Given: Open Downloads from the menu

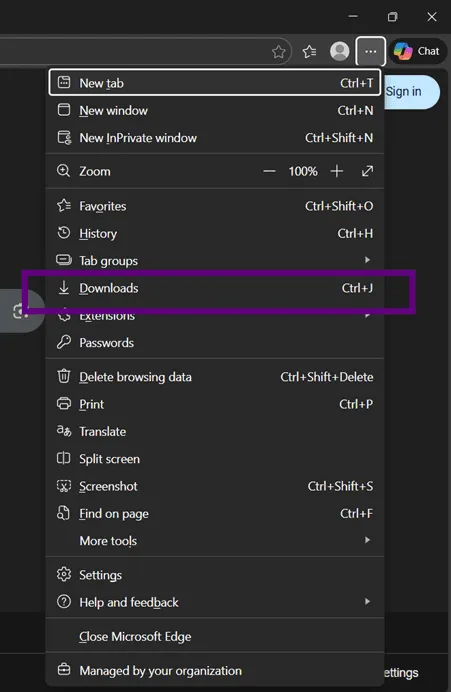Looking at the screenshot, I should (x=215, y=288).
